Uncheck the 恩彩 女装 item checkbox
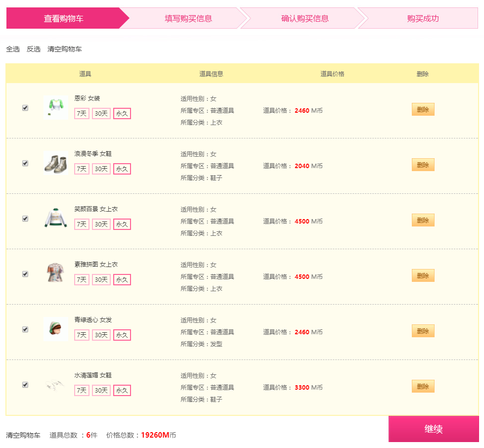484x448 pixels. pyautogui.click(x=25, y=108)
